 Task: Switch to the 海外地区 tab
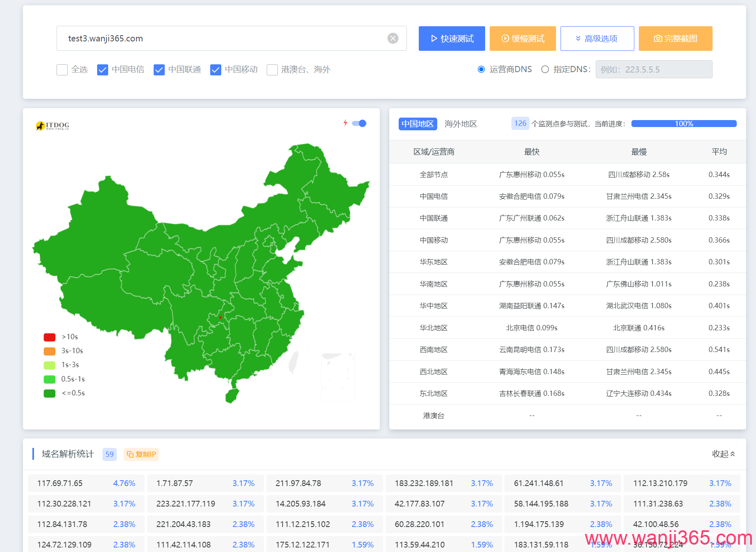[x=461, y=124]
